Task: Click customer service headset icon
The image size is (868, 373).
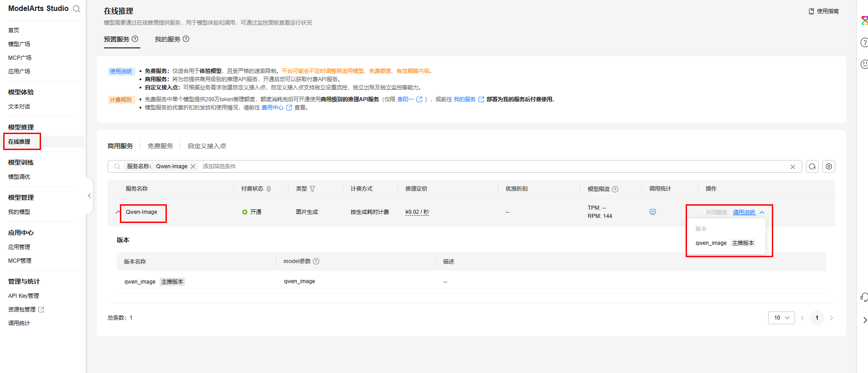Action: coord(864,297)
